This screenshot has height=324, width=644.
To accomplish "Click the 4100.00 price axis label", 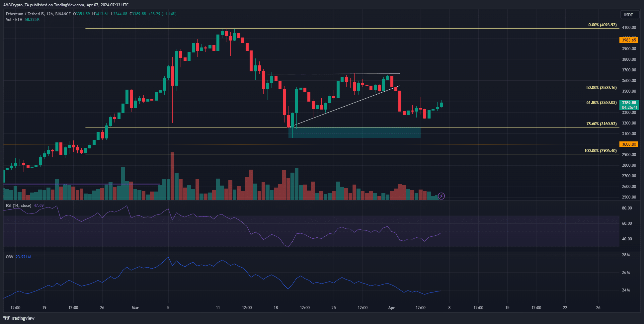I will 629,28.
